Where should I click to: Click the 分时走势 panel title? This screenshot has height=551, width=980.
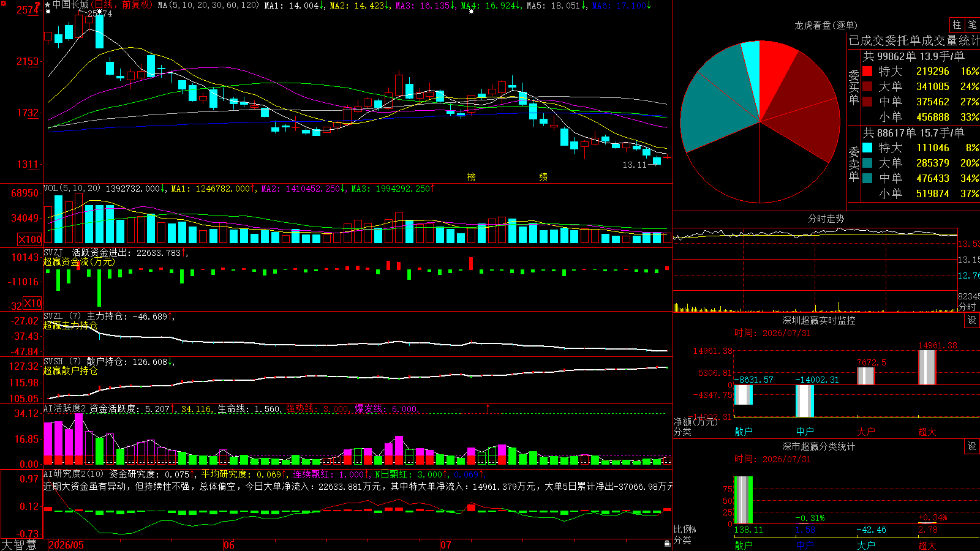826,219
